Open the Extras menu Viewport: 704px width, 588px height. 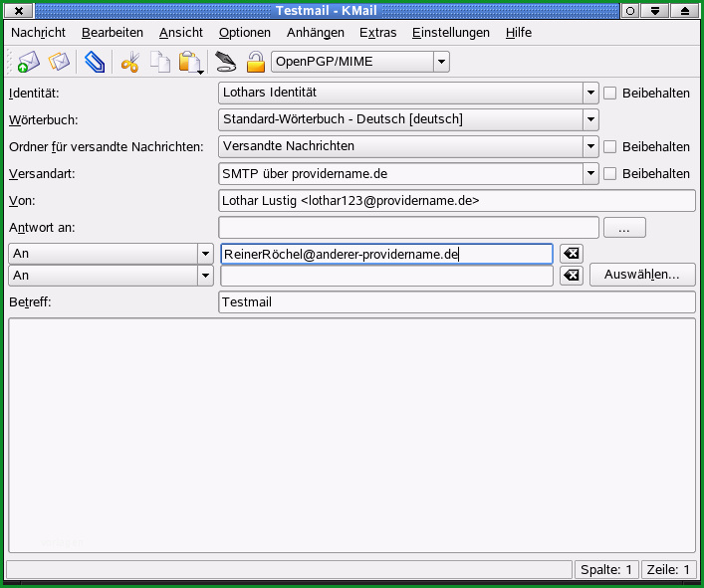click(x=378, y=32)
